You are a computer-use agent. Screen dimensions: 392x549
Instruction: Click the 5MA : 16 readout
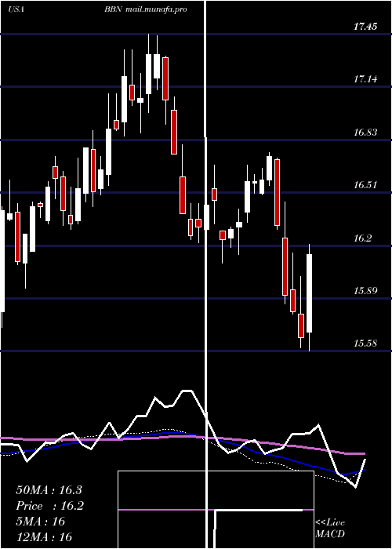click(41, 522)
